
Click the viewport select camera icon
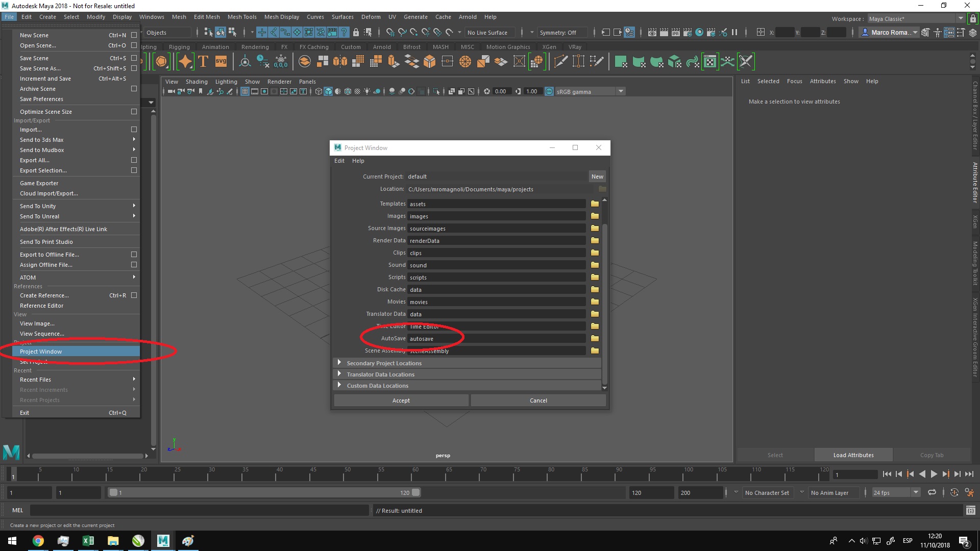click(170, 91)
